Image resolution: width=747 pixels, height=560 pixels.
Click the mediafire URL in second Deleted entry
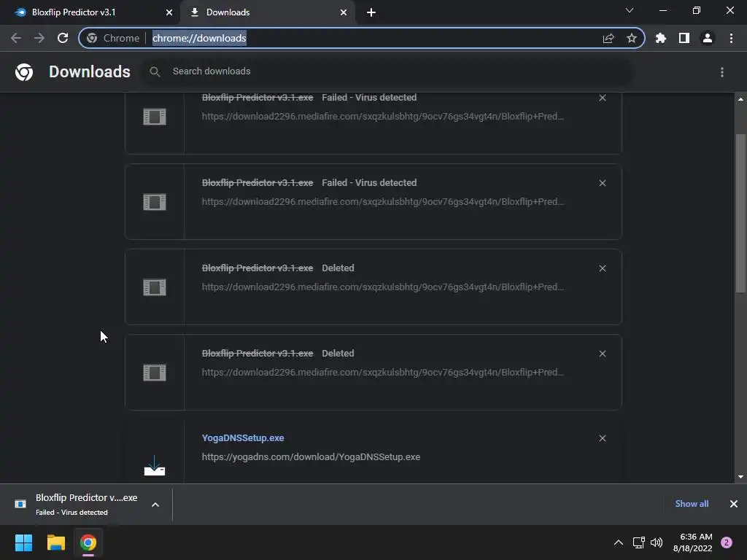pos(382,372)
